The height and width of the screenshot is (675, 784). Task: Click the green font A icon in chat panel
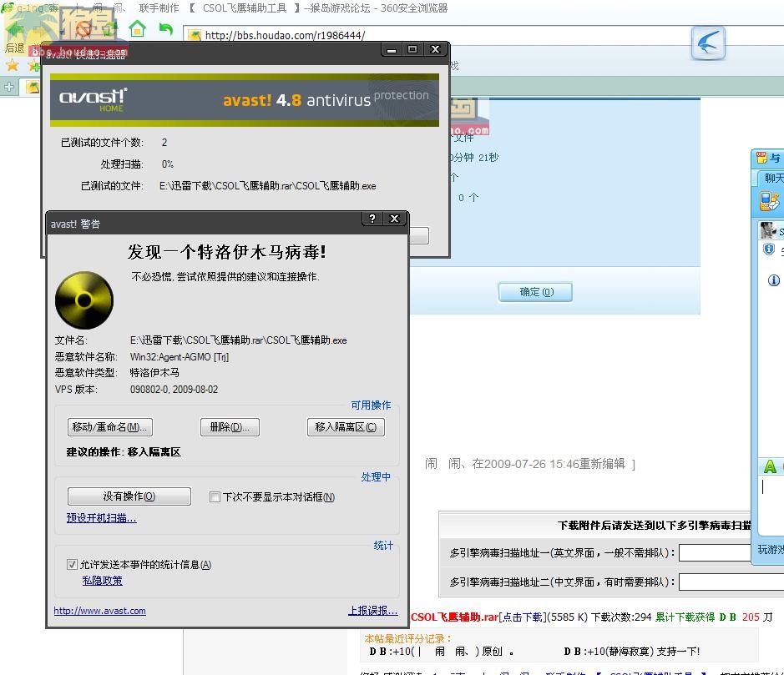[770, 466]
